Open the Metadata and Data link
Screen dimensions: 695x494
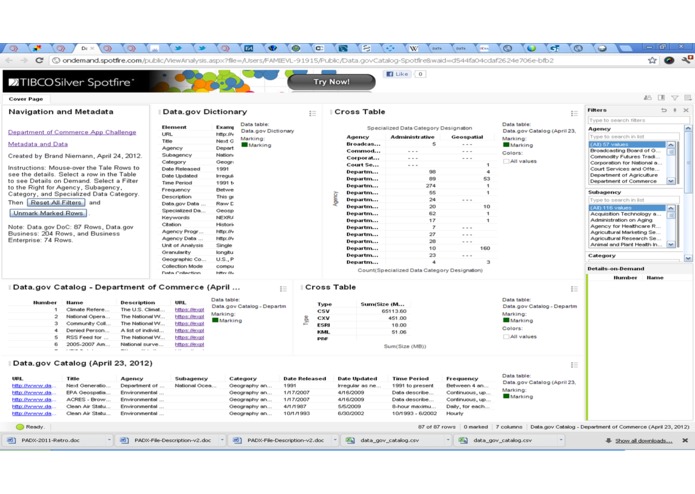point(38,144)
